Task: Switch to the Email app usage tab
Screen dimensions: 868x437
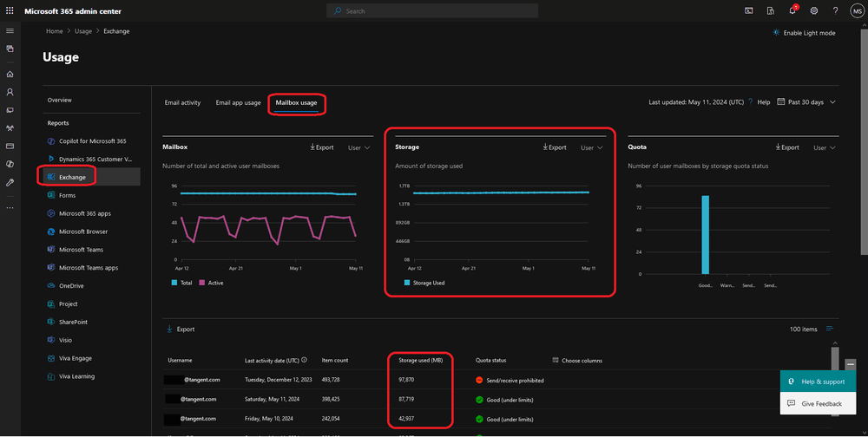Action: [x=238, y=102]
